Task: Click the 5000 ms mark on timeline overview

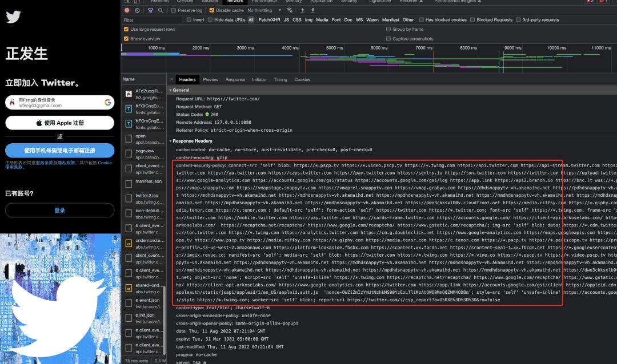Action: click(335, 48)
